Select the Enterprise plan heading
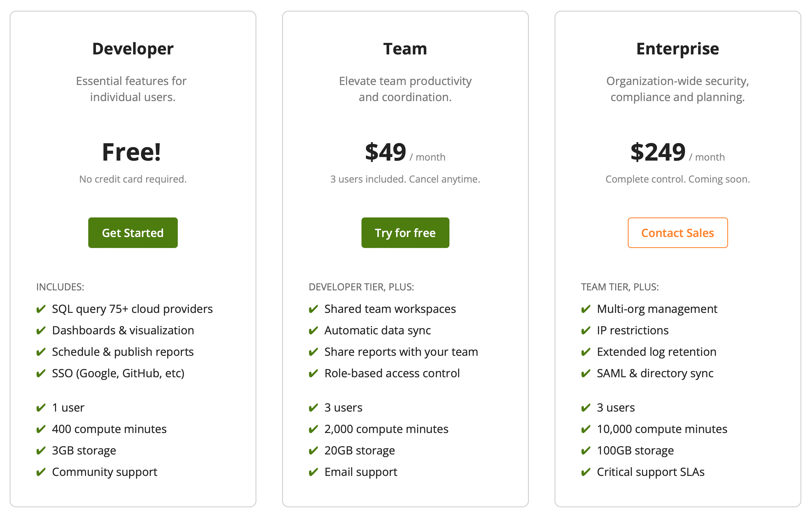 pos(678,49)
